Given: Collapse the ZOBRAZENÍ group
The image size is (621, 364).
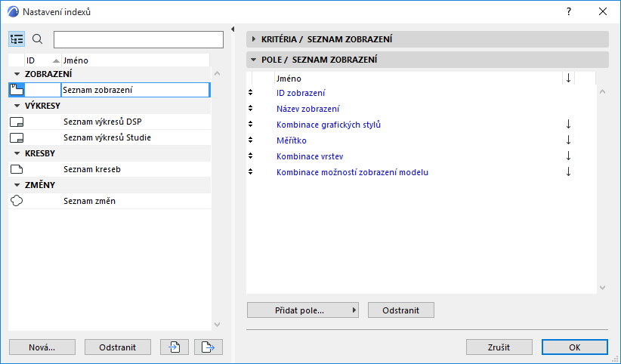Looking at the screenshot, I should pyautogui.click(x=17, y=74).
